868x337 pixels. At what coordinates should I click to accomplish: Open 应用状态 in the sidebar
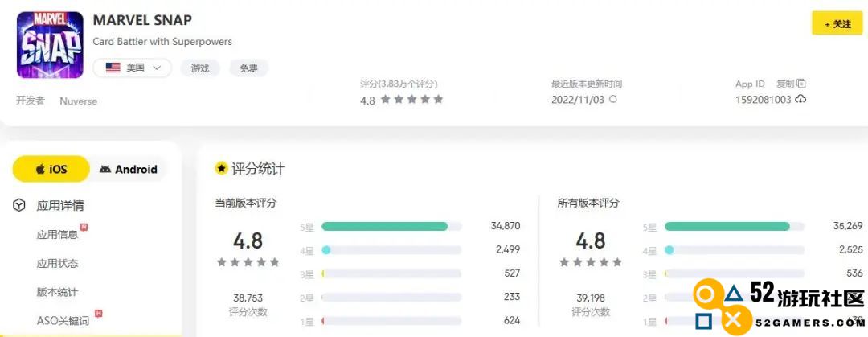click(x=57, y=263)
